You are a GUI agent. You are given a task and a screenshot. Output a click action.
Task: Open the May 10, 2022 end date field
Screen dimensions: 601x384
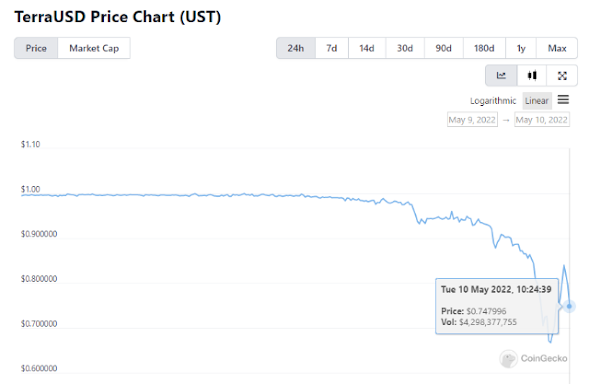click(x=542, y=120)
